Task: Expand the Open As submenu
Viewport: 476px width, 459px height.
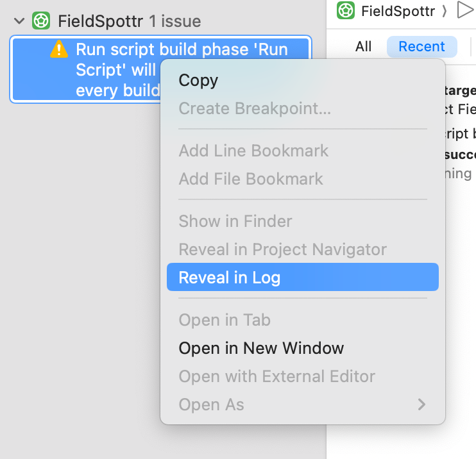Action: pyautogui.click(x=303, y=405)
